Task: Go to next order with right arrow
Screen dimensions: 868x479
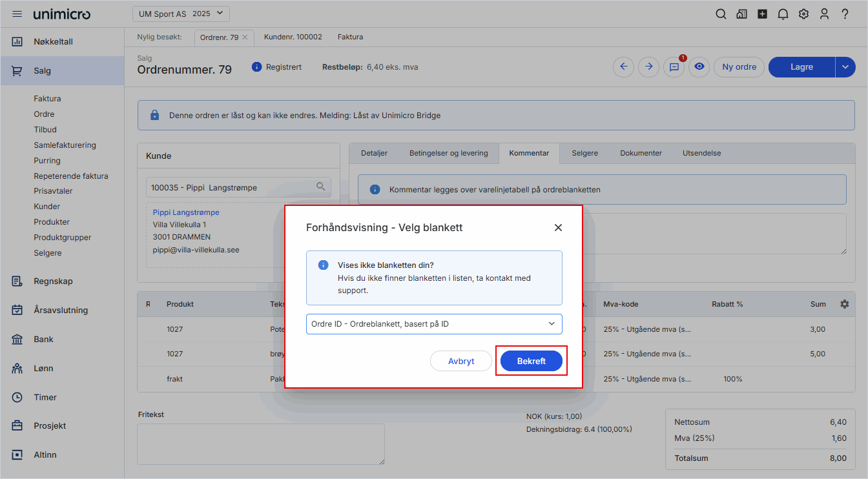Action: (649, 66)
